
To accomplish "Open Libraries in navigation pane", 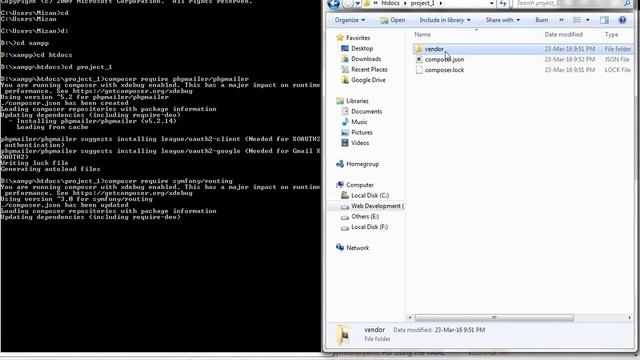I will (x=357, y=101).
